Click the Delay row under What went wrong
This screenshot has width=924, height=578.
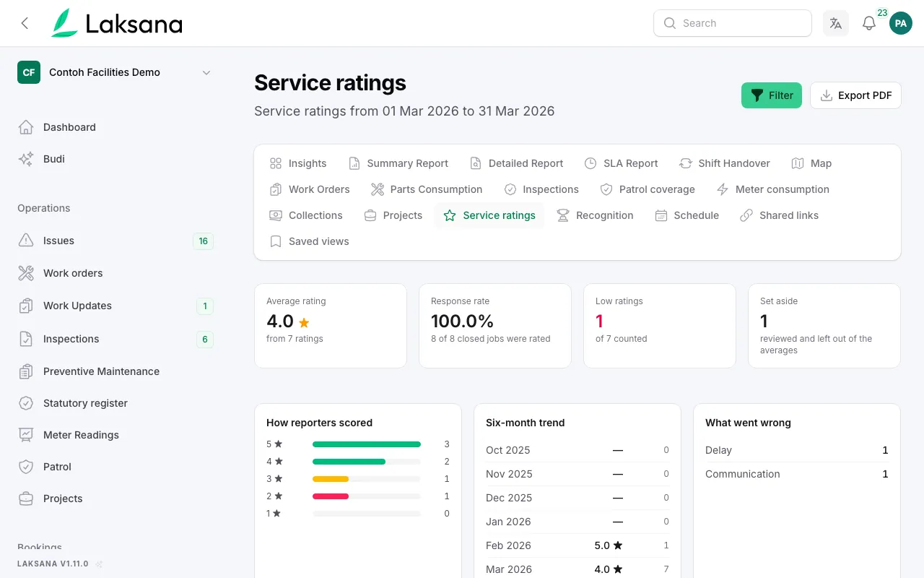coord(797,450)
